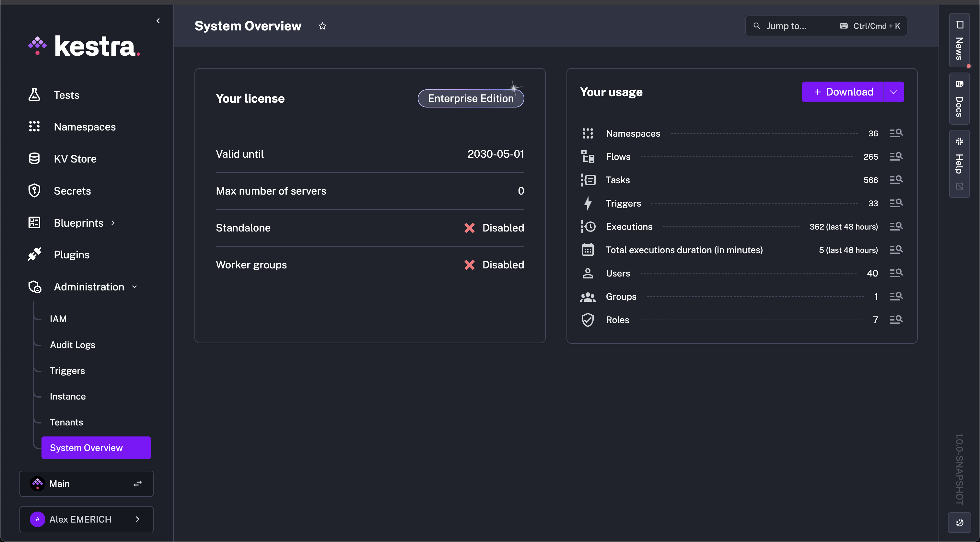Viewport: 980px width, 542px height.
Task: Open details icon for Executions usage row
Action: (896, 226)
